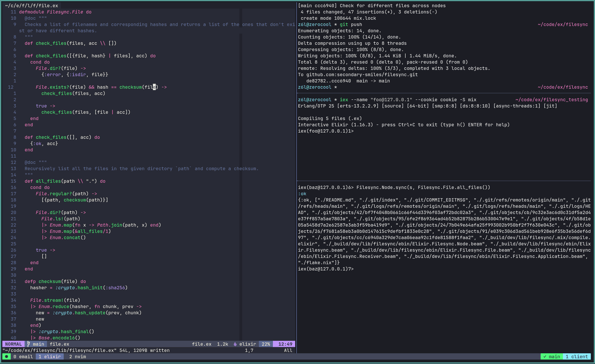Click the ~/c/e/f/l/f/file.ex winbar path
The width and height of the screenshot is (595, 364).
coord(32,6)
